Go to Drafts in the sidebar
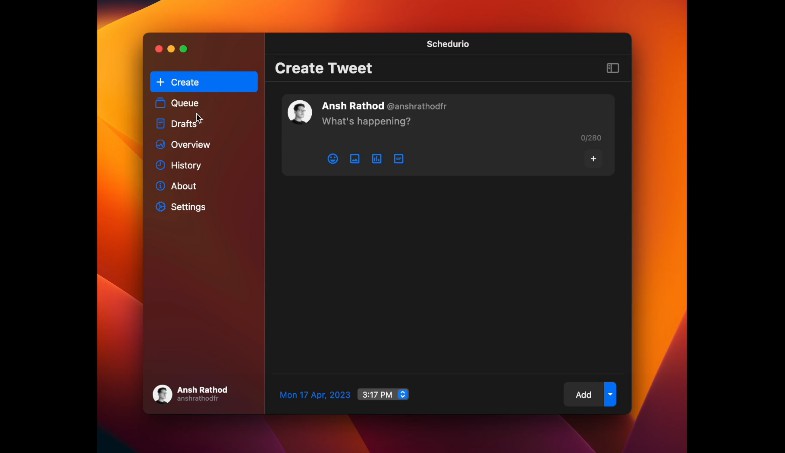The image size is (785, 453). coord(204,124)
